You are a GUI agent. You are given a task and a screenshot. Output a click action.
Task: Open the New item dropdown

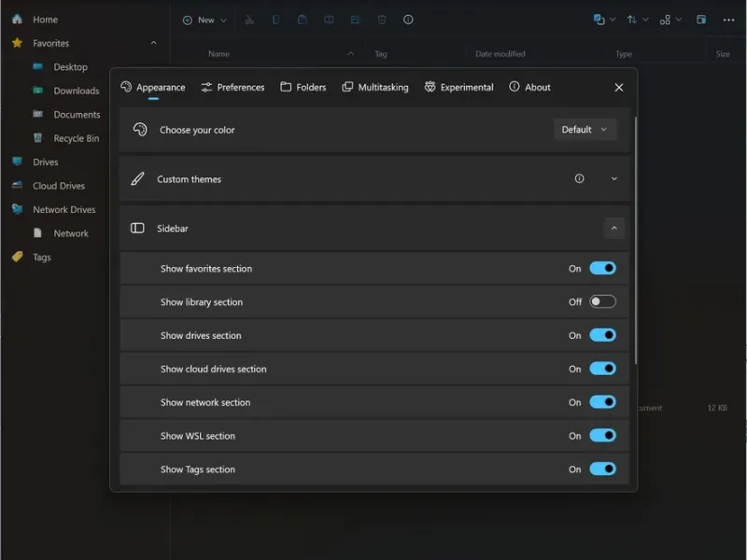coord(204,20)
